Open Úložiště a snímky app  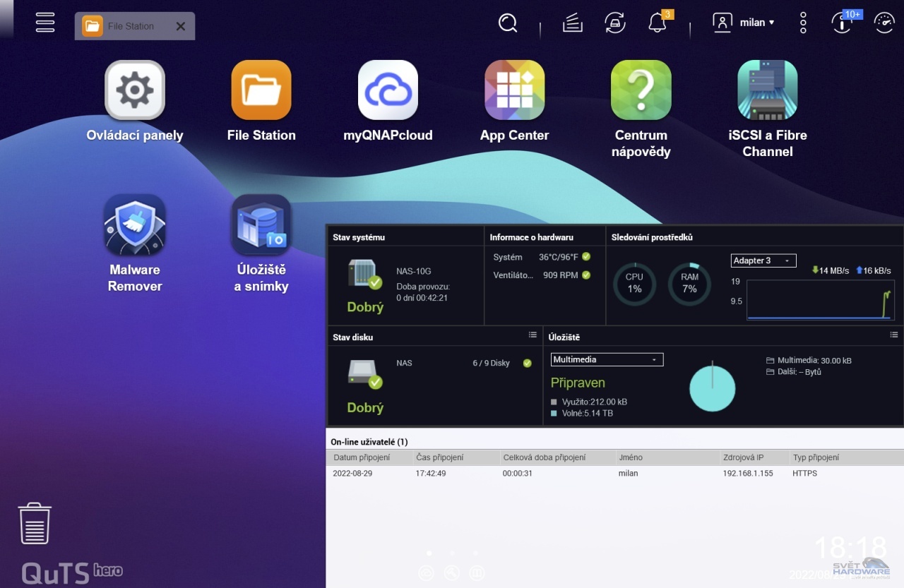coord(261,225)
